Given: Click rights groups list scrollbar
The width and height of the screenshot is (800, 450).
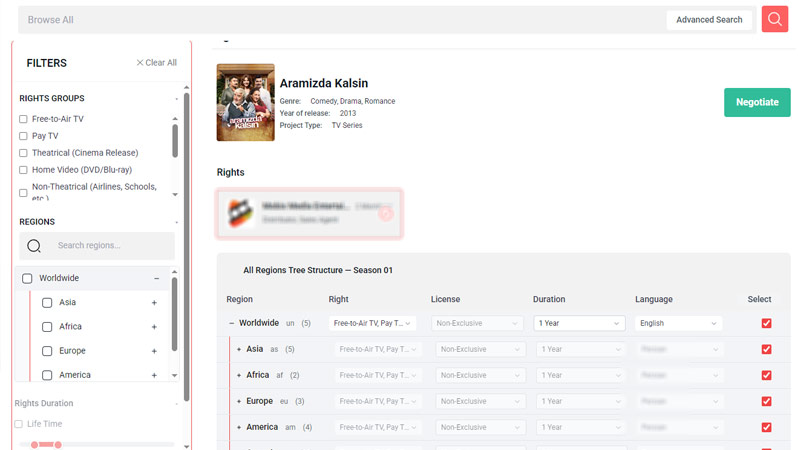Looking at the screenshot, I should point(175,141).
